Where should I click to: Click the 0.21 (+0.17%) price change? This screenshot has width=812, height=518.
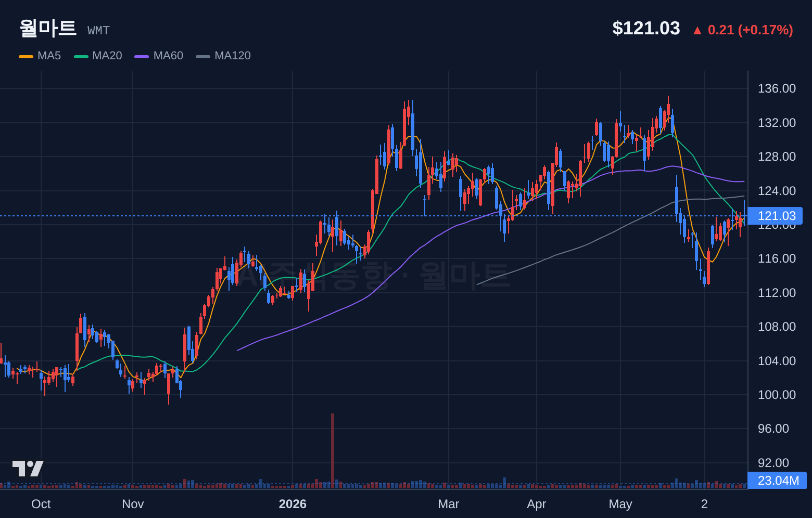tap(750, 30)
